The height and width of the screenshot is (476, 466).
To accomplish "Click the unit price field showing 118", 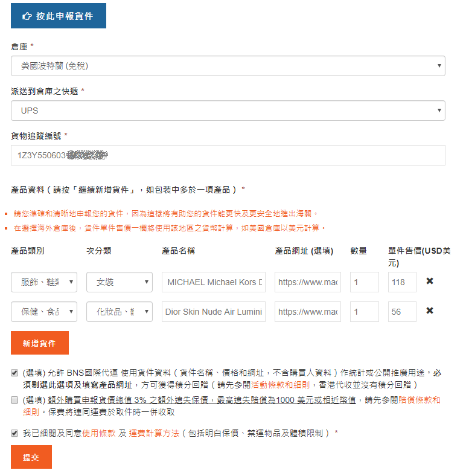I will coord(402,282).
